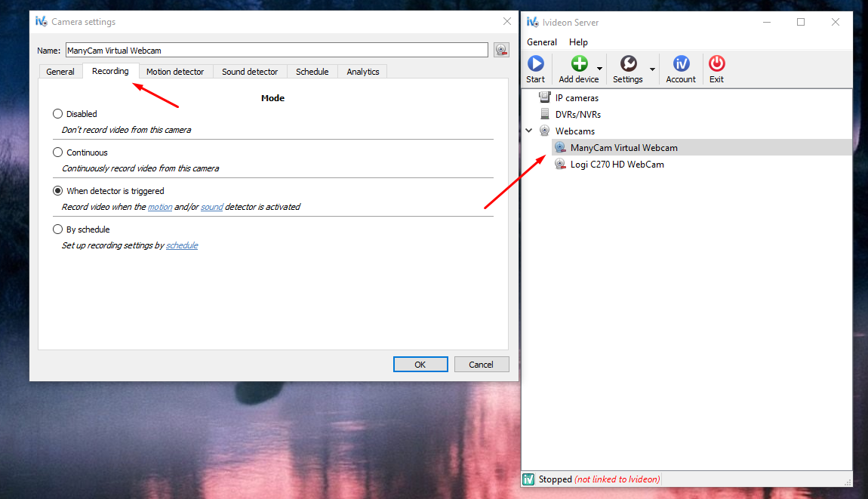Open the Help menu in Ivideon Server
This screenshot has height=499, width=868.
[x=578, y=42]
